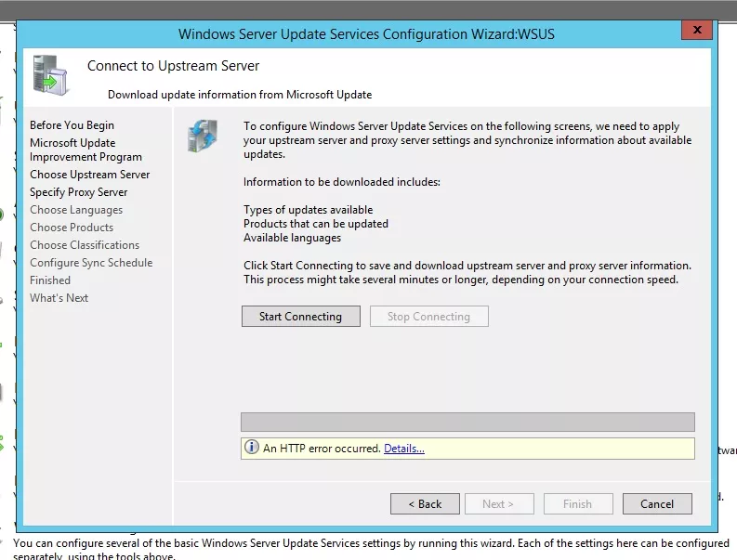The image size is (737, 560).
Task: Click Information to be downloaded includes text
Action: coord(342,182)
